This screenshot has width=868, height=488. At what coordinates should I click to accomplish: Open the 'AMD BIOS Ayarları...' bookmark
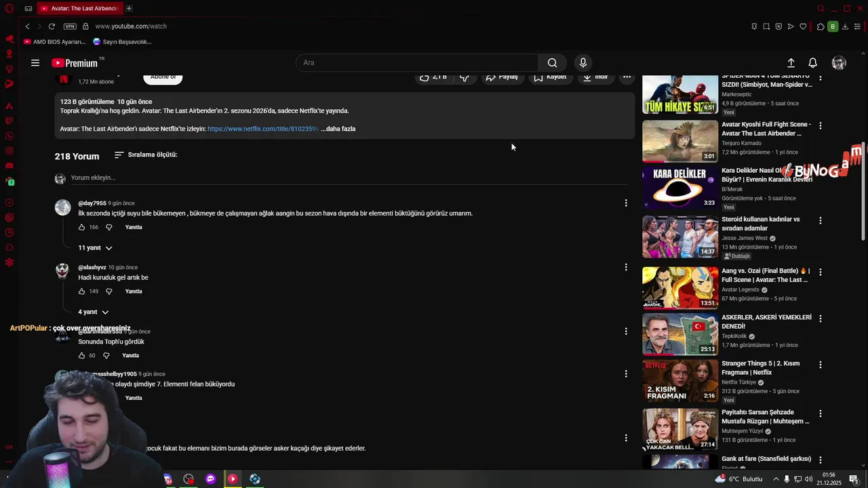pyautogui.click(x=54, y=42)
